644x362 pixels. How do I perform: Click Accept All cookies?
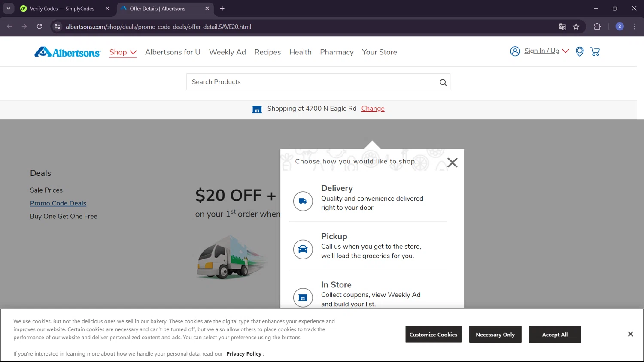pyautogui.click(x=555, y=335)
